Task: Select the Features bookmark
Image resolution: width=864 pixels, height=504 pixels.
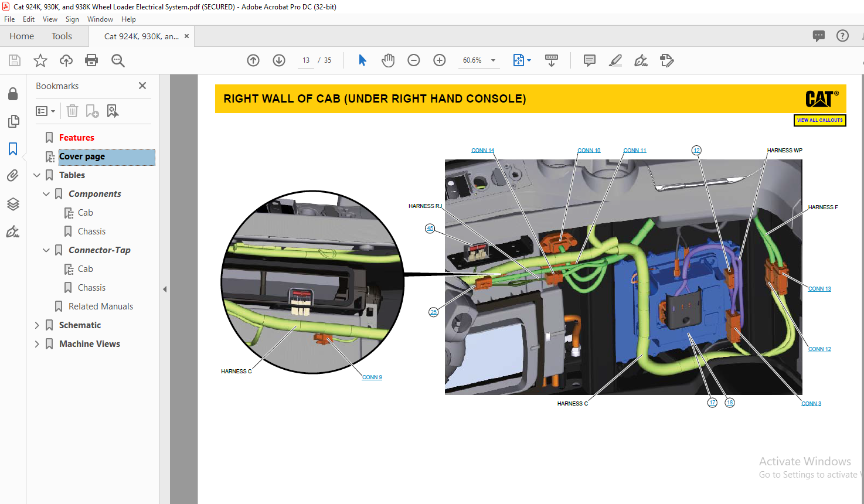Action: [76, 138]
